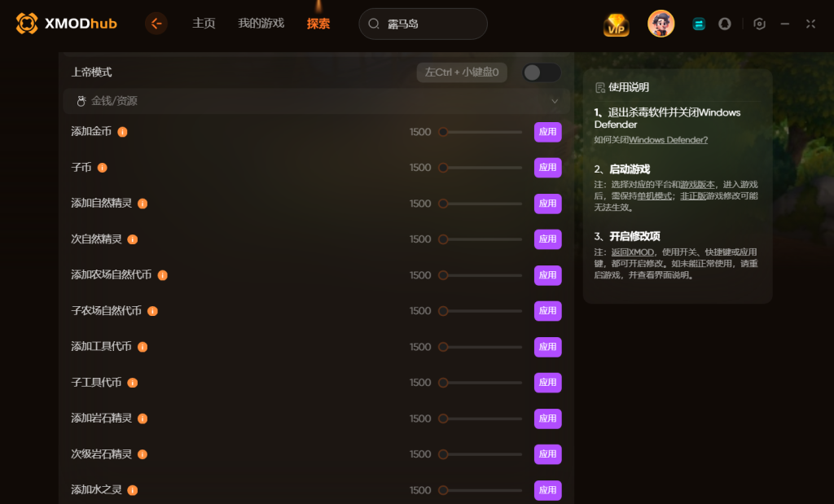Show info icon for 添加岩石精灵
Screen dimensions: 834x504
click(x=143, y=419)
